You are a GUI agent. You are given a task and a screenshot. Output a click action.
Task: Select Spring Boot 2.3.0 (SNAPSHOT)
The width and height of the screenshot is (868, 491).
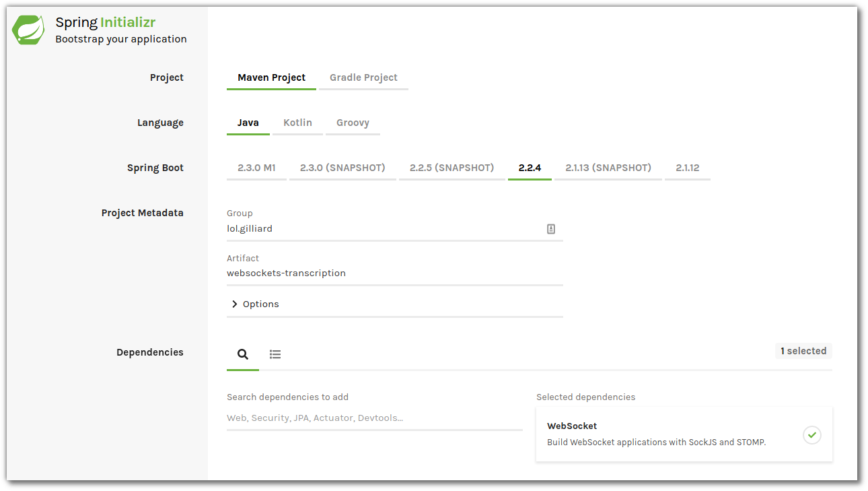342,168
